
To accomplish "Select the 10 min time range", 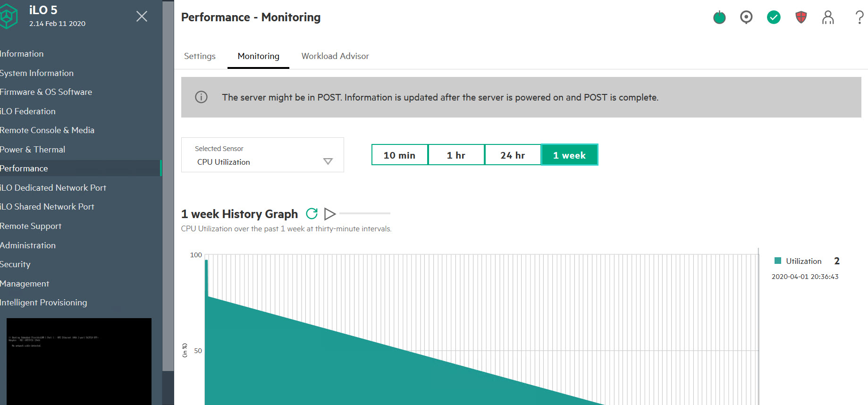I will pos(399,155).
